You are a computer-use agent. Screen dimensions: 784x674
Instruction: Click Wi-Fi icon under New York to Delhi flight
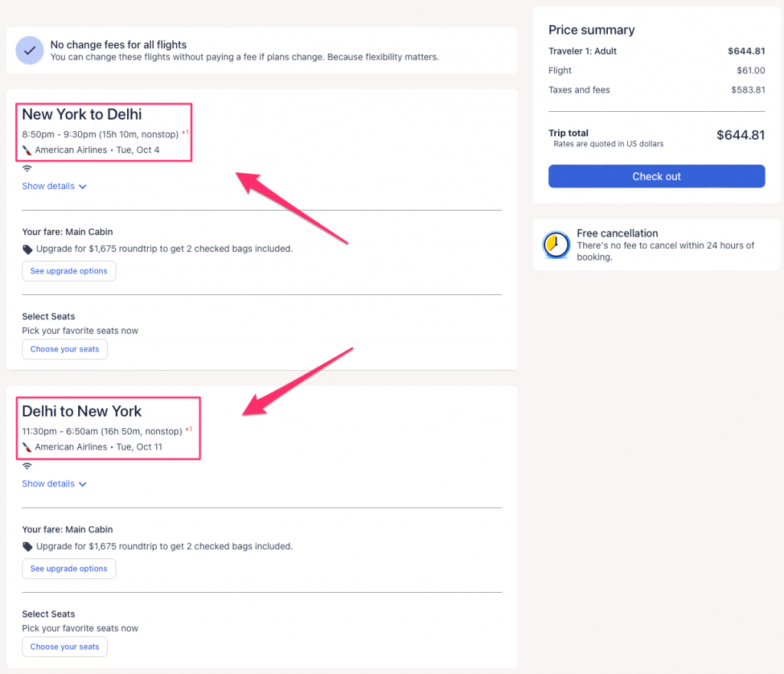27,168
